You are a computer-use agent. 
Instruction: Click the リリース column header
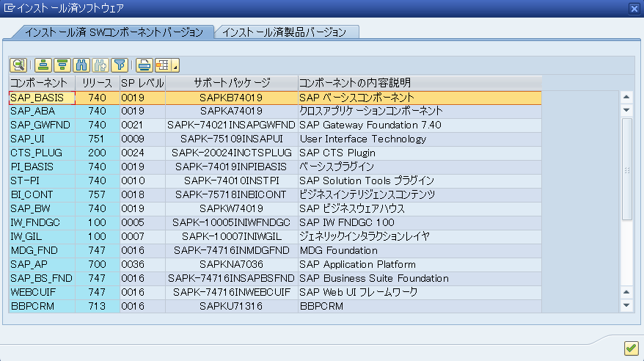(x=98, y=83)
